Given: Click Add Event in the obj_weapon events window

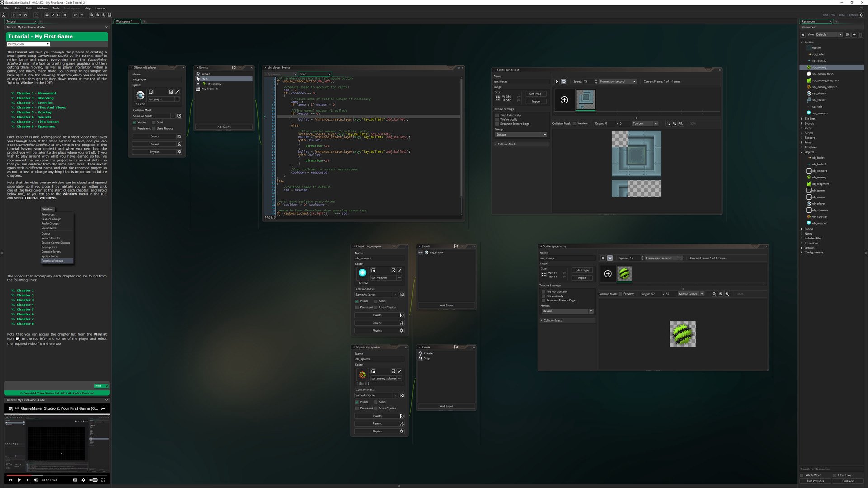Looking at the screenshot, I should 446,305.
